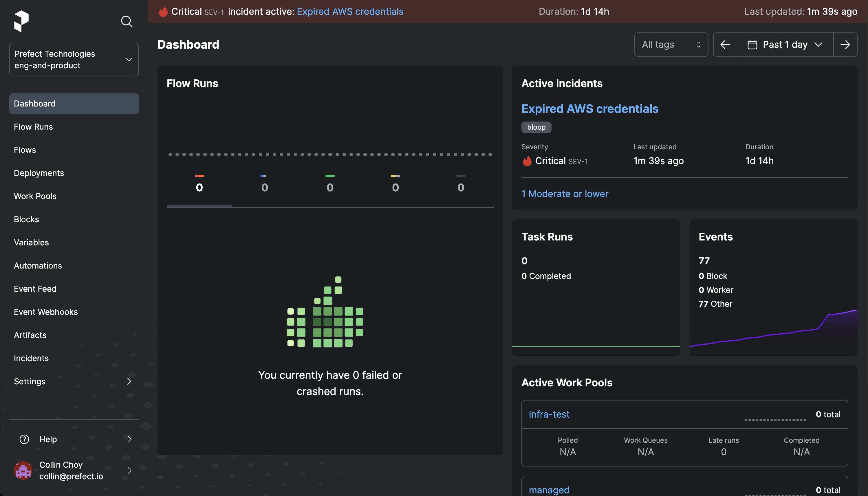Click Help icon in bottom sidebar
This screenshot has height=496, width=868.
[24, 439]
